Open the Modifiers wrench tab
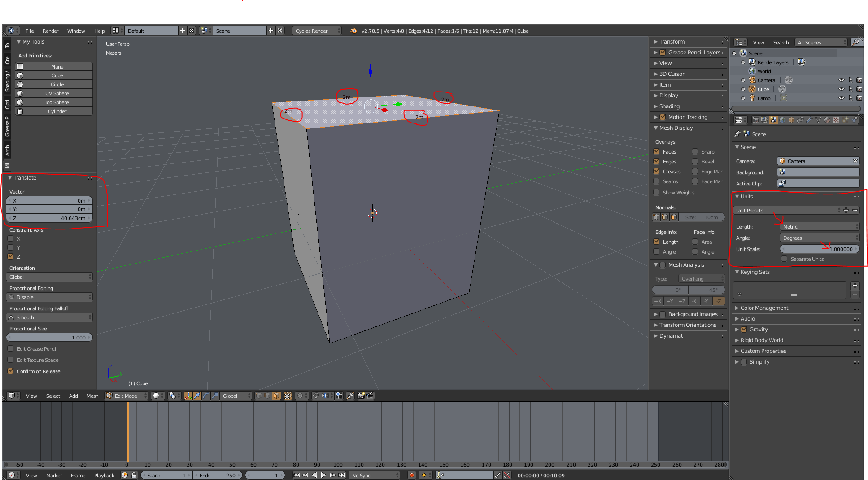Image resolution: width=868 pixels, height=480 pixels. [x=809, y=120]
